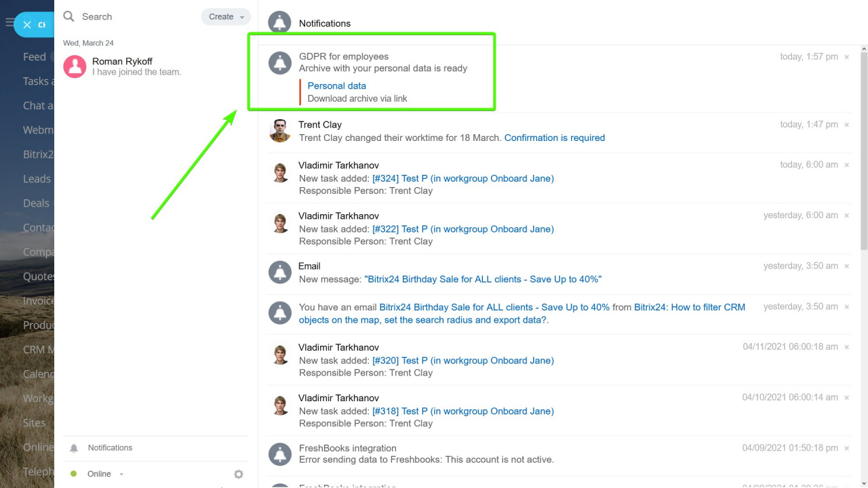Open the Create dropdown
The width and height of the screenshot is (868, 488).
click(x=226, y=17)
